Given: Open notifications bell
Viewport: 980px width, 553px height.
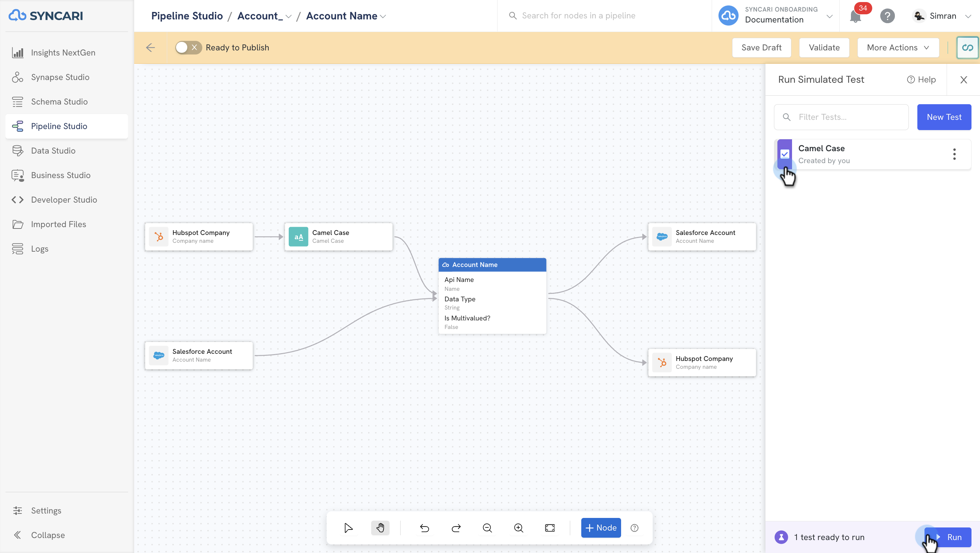Looking at the screenshot, I should coord(856,16).
